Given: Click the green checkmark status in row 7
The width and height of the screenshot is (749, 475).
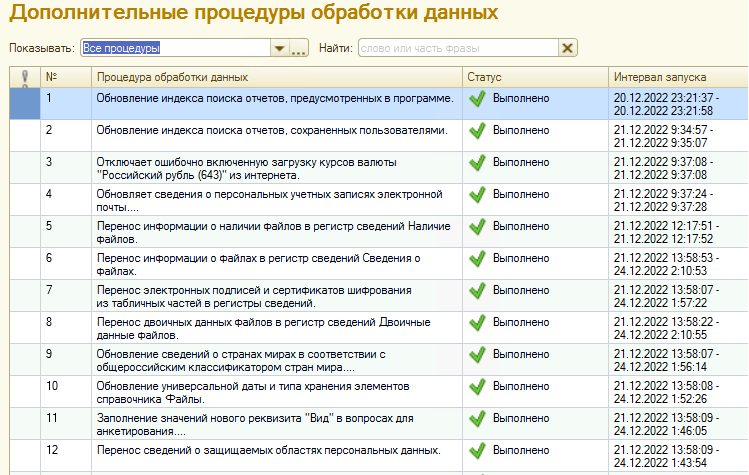Looking at the screenshot, I should coord(478,290).
